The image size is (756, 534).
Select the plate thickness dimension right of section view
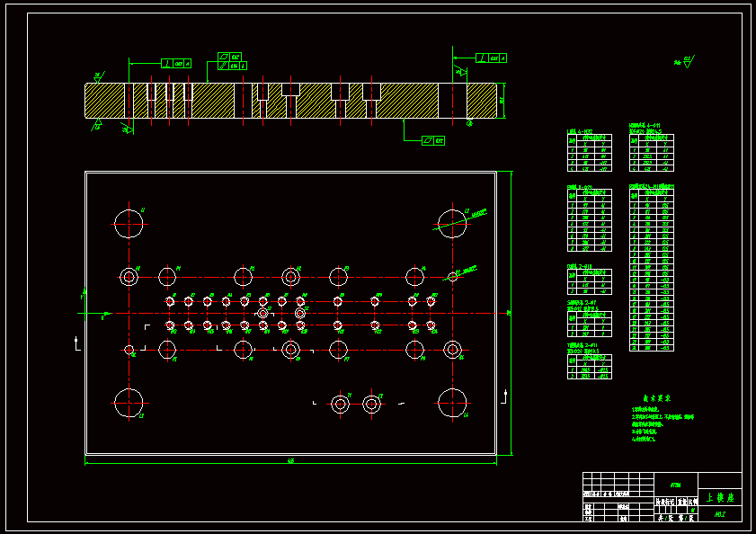click(503, 101)
